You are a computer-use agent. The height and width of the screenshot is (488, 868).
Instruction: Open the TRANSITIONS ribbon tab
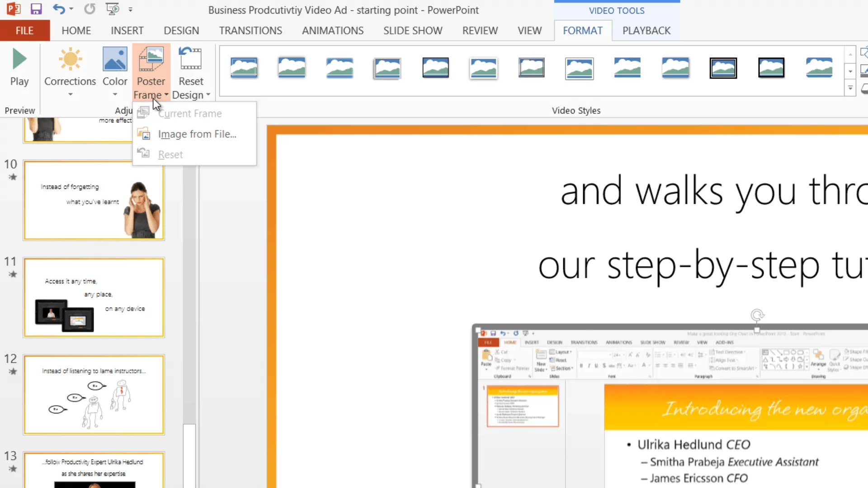[x=250, y=31]
